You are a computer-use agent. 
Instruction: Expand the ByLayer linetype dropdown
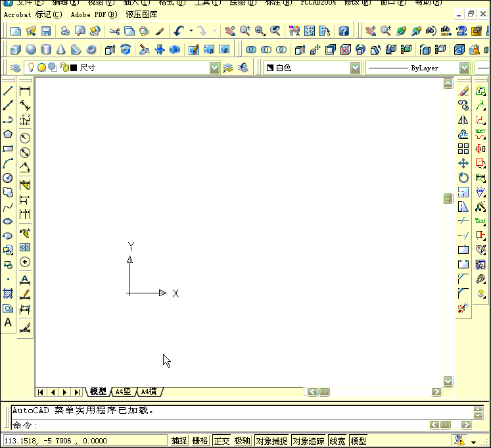(x=465, y=68)
